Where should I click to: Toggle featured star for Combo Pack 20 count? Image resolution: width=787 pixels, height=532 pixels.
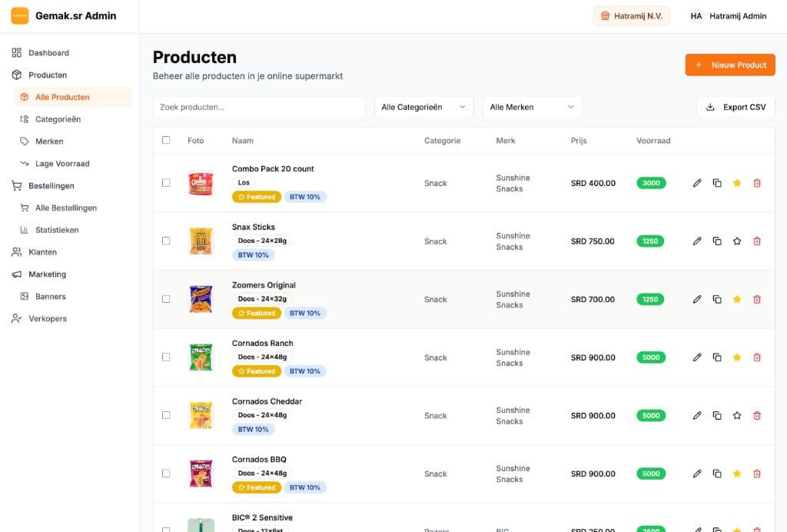pyautogui.click(x=737, y=183)
